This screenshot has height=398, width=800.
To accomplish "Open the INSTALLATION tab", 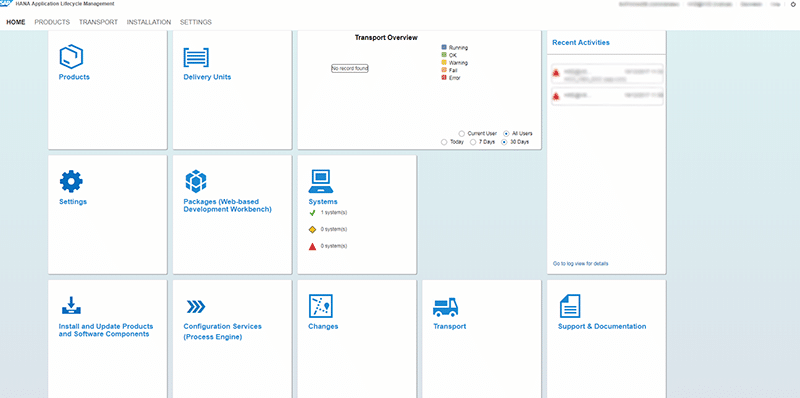I will coord(149,22).
